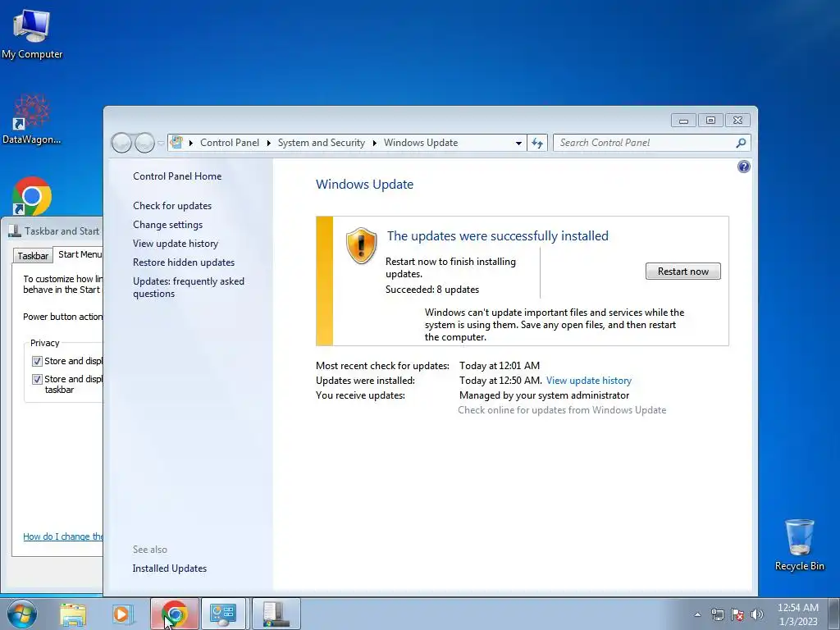
Task: Select the Taskbar tab in properties window
Action: pyautogui.click(x=33, y=256)
